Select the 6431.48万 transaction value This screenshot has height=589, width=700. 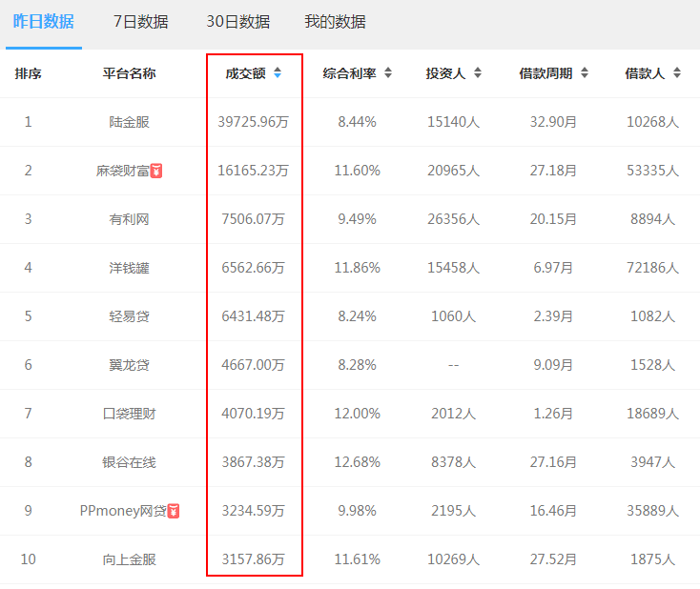[253, 316]
